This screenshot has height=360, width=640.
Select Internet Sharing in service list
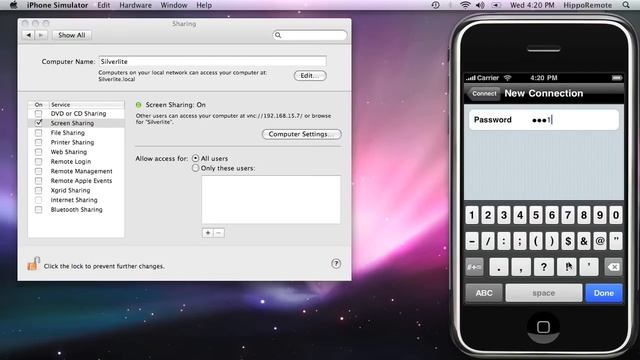click(74, 200)
